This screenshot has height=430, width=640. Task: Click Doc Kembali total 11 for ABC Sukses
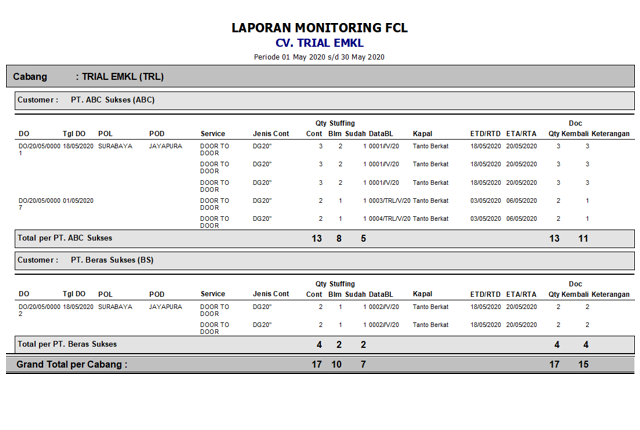tap(583, 239)
